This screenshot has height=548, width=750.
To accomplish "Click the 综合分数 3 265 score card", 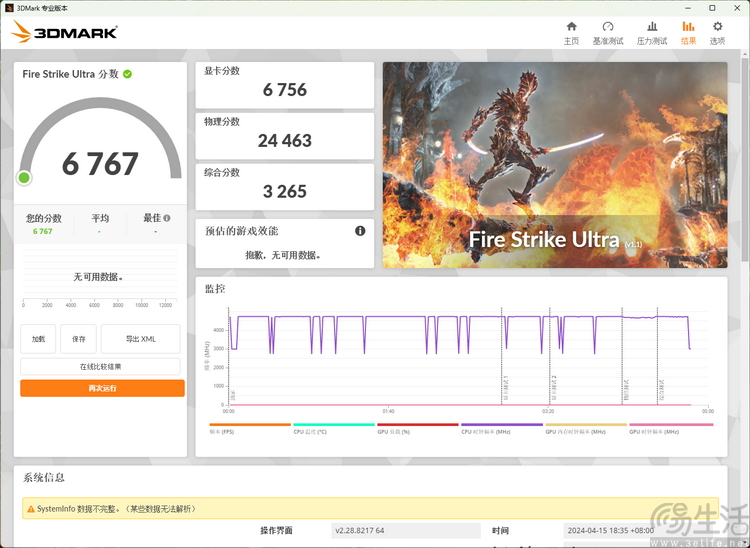I will click(285, 187).
